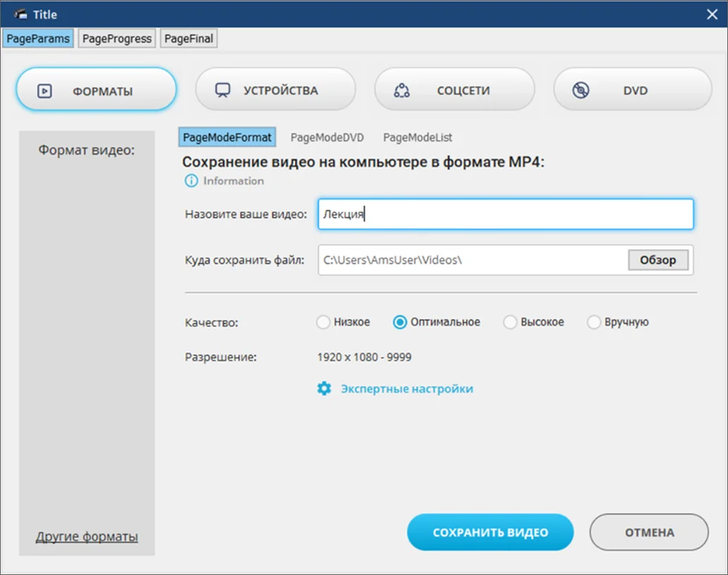
Task: Open the PageModeList tab
Action: point(418,138)
